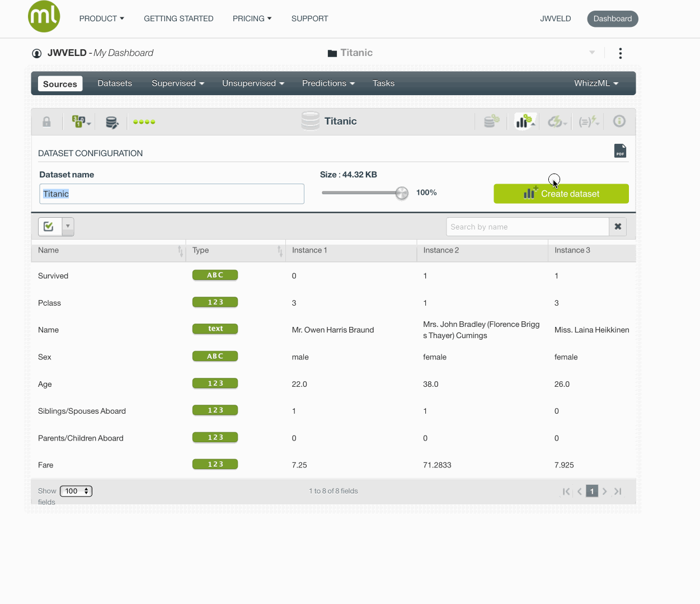Expand the PRODUCT menu
700x604 pixels.
point(102,18)
